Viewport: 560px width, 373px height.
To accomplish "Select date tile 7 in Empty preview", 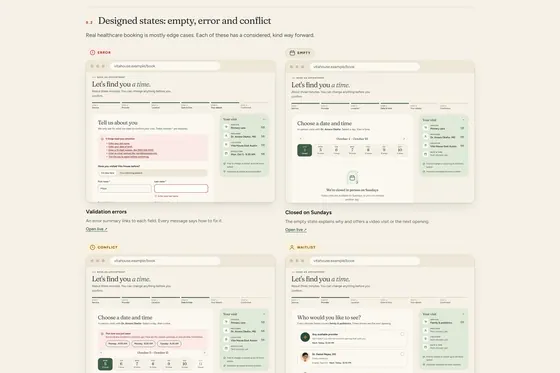I will (352, 150).
